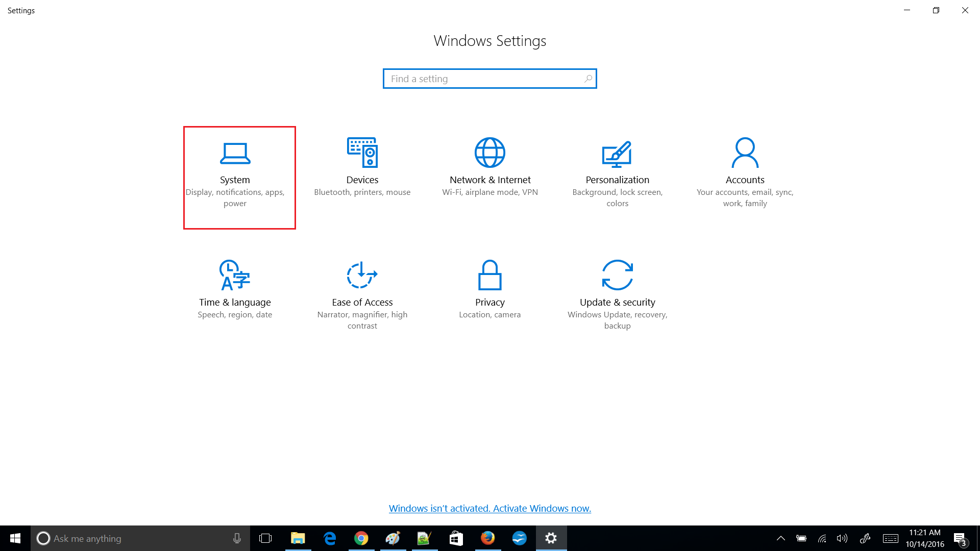Open the System settings laptop icon
Screen dimensions: 980x551
click(235, 153)
